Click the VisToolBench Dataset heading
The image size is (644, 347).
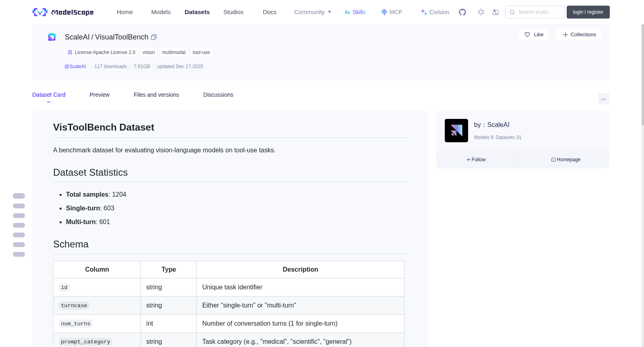click(104, 127)
